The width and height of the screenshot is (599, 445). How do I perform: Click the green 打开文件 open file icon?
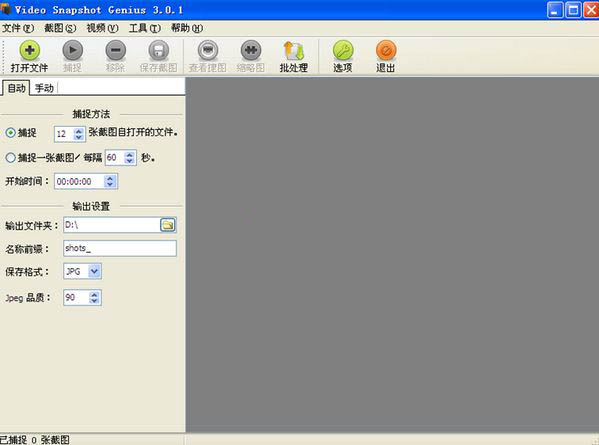pyautogui.click(x=29, y=50)
